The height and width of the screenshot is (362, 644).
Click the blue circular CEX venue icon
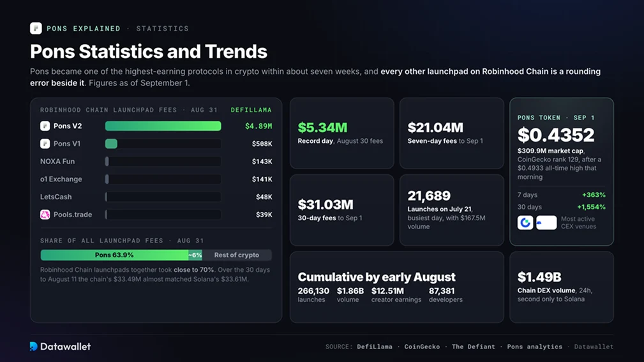(x=525, y=223)
